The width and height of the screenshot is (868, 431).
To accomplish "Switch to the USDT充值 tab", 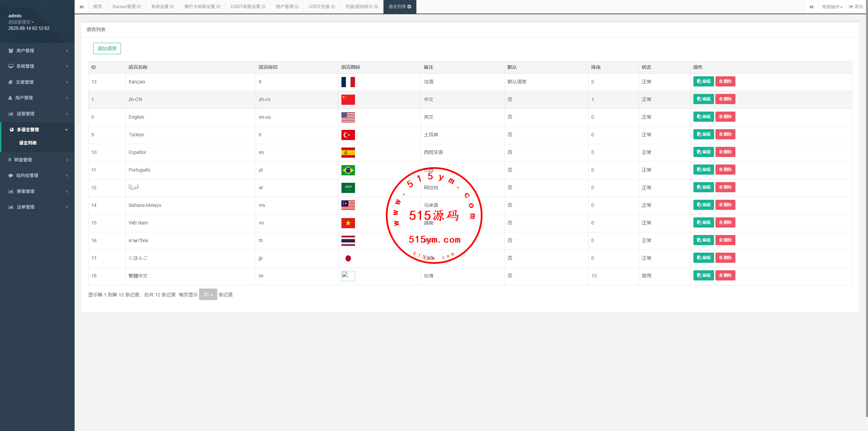I will tap(319, 7).
